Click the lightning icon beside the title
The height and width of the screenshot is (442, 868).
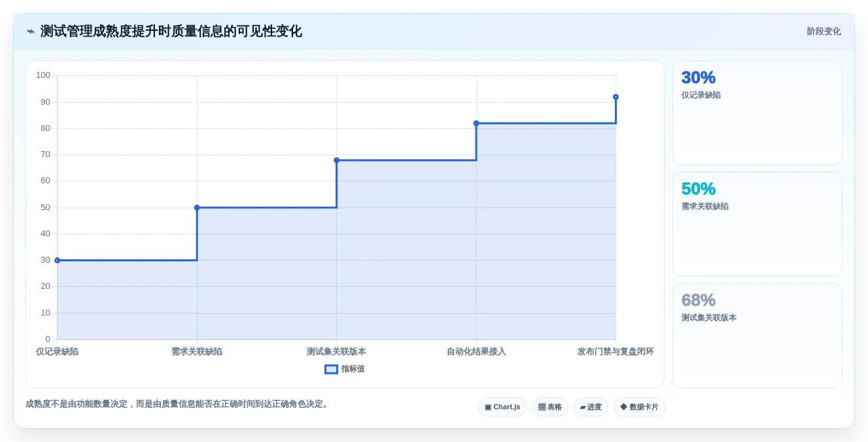pos(31,31)
